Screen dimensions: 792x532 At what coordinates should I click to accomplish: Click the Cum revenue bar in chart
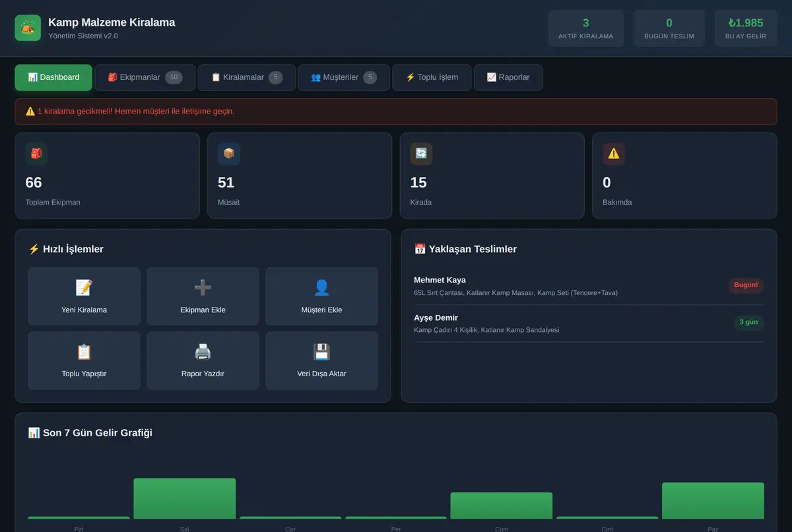click(502, 506)
